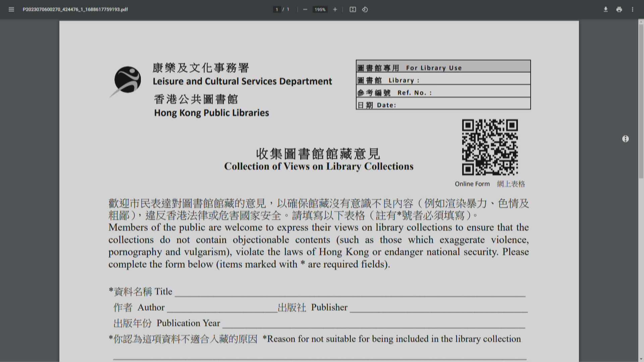Download the PDF file

(605, 9)
